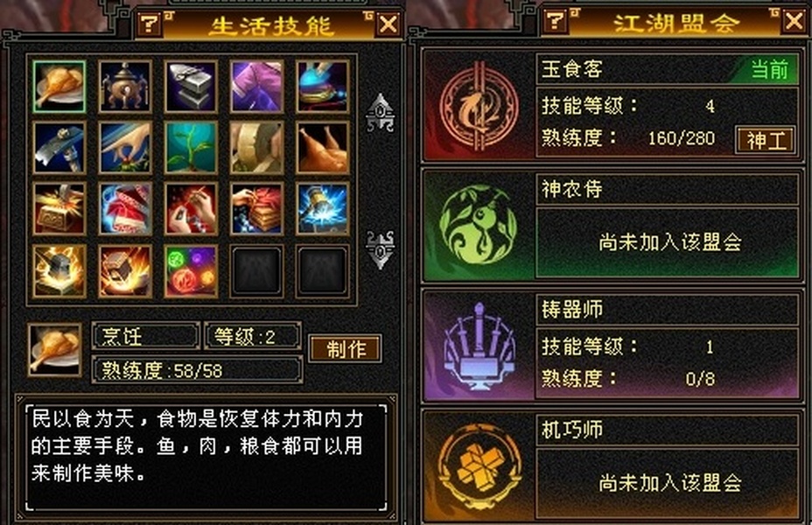The image size is (812, 525).
Task: Select the 神农侍 green guild emblem
Action: 478,225
